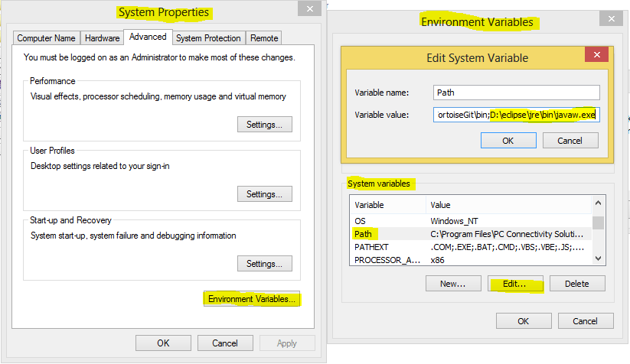Image resolution: width=630 pixels, height=364 pixels.
Task: Click Cancel in Environment Variables window
Action: click(x=586, y=321)
